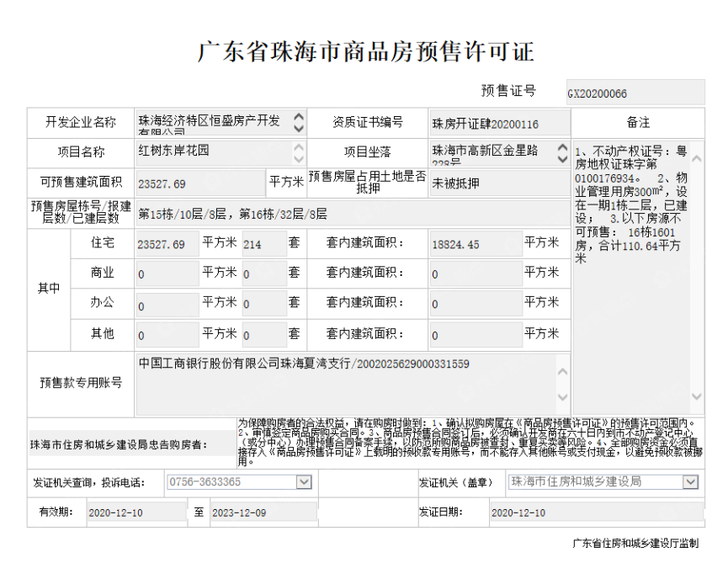This screenshot has height=568, width=728.
Task: Select the 其他 套内建筑面积 field
Action: click(476, 335)
